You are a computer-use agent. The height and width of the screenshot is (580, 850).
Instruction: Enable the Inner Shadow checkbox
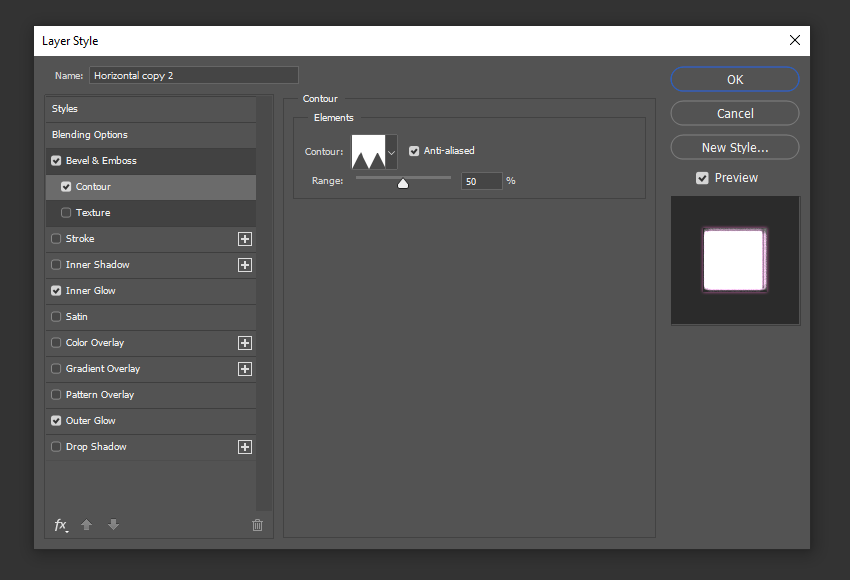point(56,265)
